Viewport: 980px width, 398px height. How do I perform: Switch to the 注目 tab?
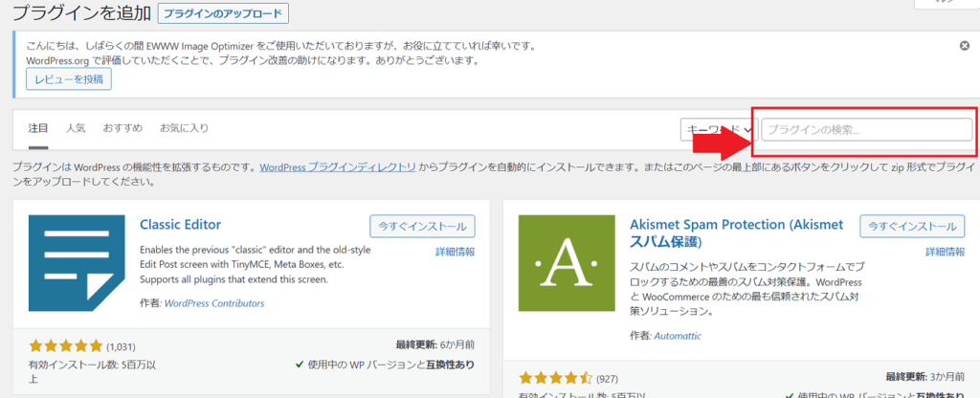point(38,128)
